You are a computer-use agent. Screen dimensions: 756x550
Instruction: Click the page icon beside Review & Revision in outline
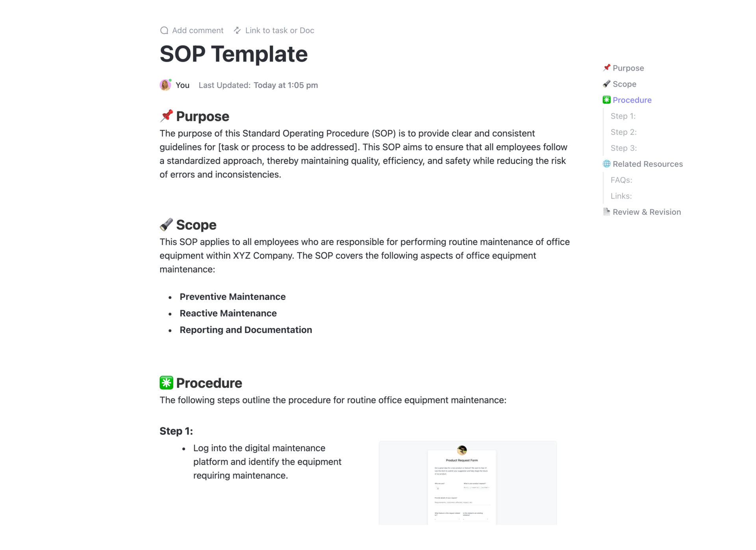point(606,212)
